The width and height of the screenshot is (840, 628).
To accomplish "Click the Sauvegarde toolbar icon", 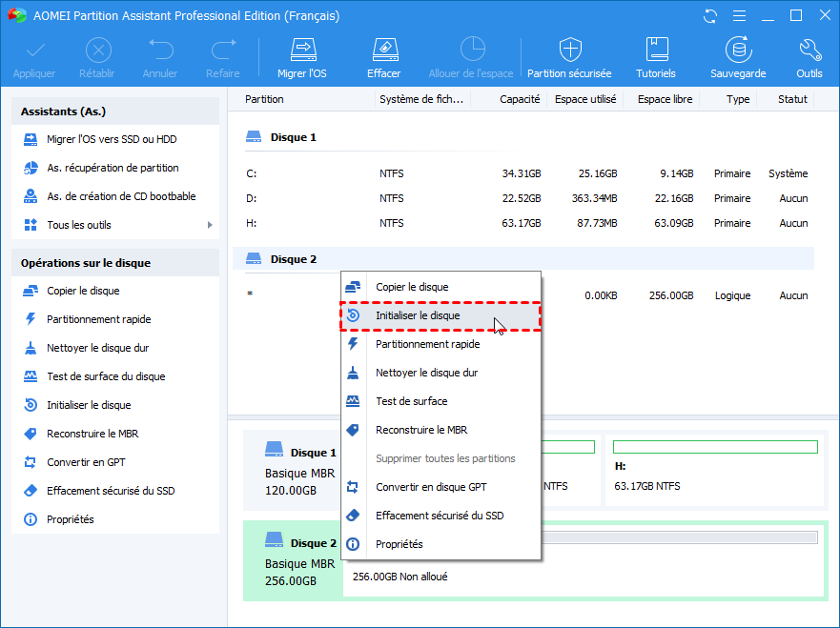I will pos(737,50).
